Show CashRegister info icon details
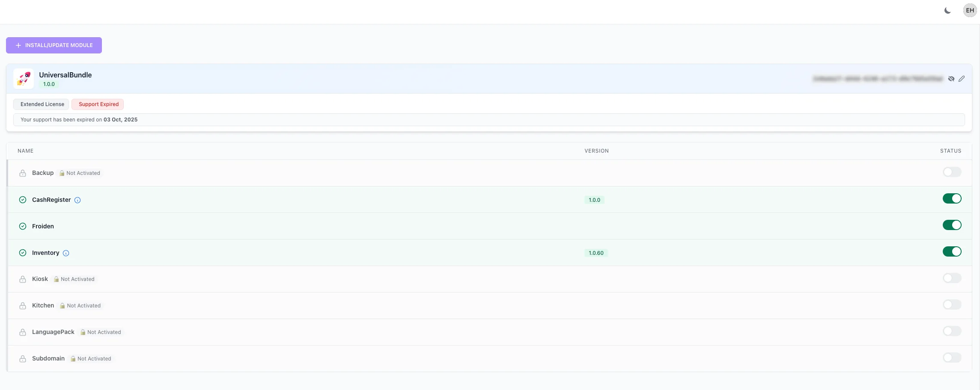The width and height of the screenshot is (980, 390). pyautogui.click(x=77, y=200)
